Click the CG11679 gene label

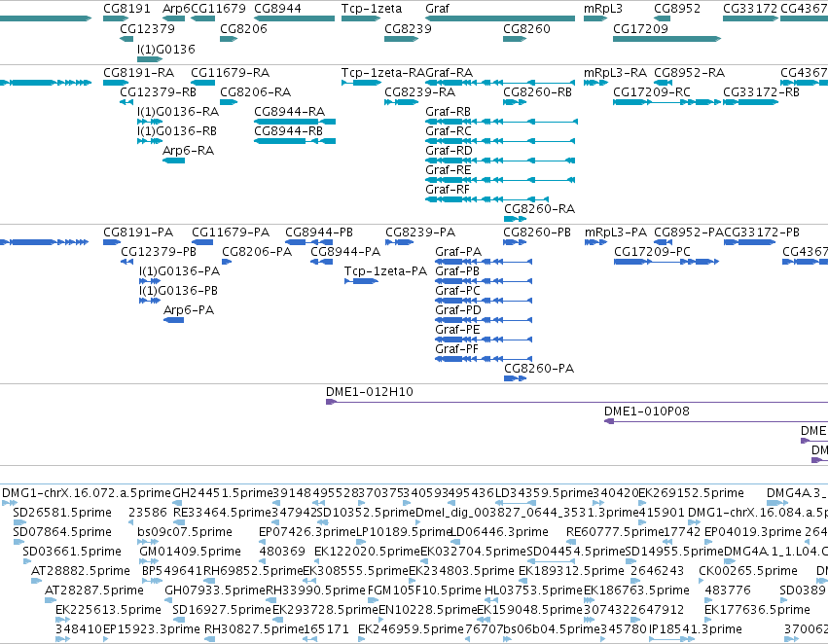218,9
